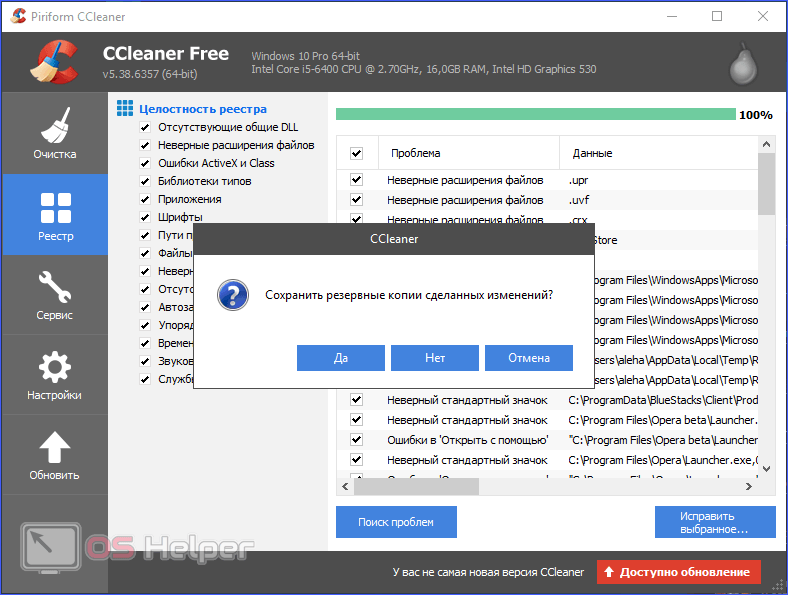Open the Настройки settings section

pos(55,375)
